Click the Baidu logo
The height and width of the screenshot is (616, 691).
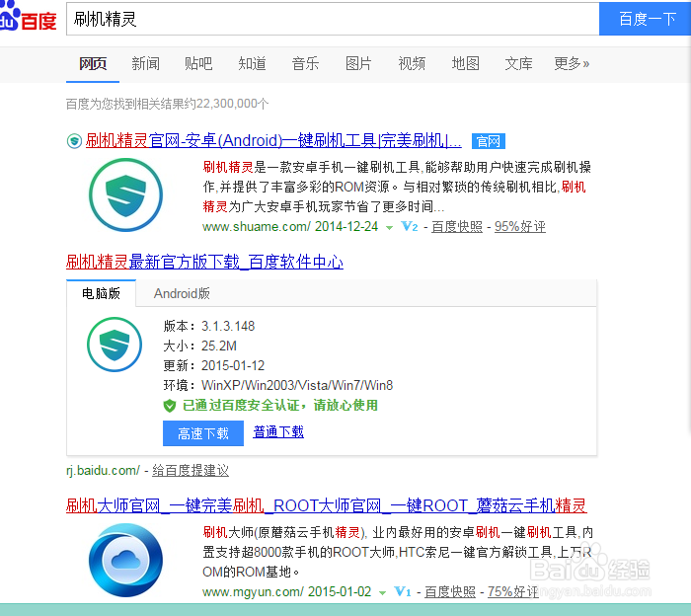click(29, 18)
